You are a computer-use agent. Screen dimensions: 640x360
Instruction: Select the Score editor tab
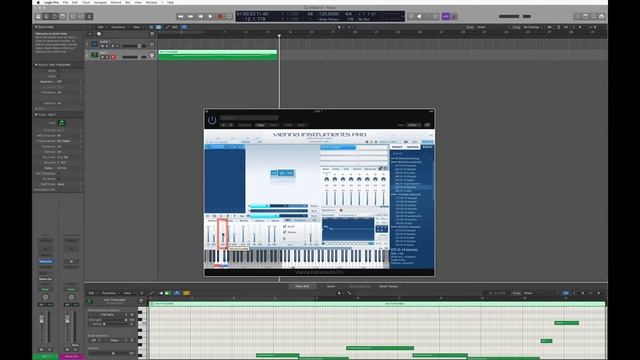point(331,287)
